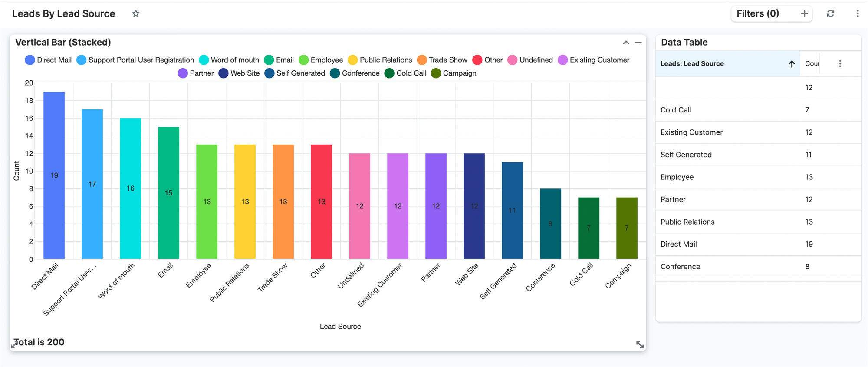Image resolution: width=868 pixels, height=367 pixels.
Task: Sort by Lead Source ascending arrow
Action: [x=791, y=64]
